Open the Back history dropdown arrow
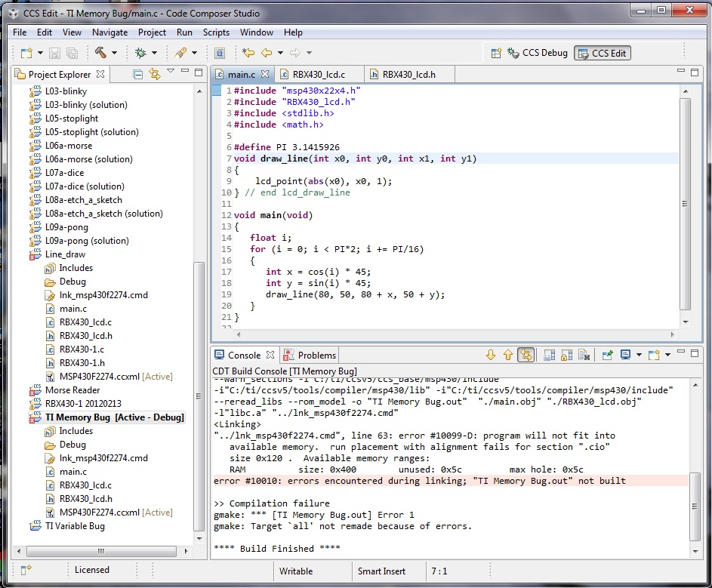Viewport: 712px width, 588px height. pyautogui.click(x=280, y=53)
